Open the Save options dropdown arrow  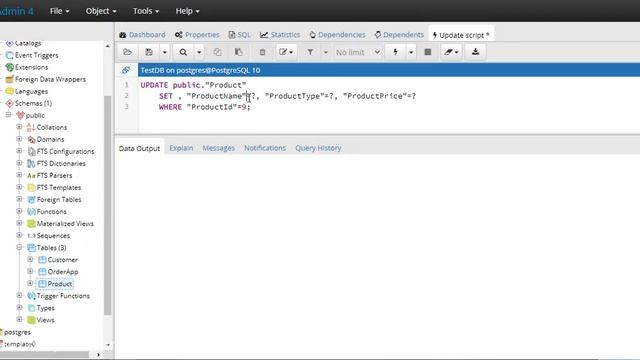pos(164,52)
